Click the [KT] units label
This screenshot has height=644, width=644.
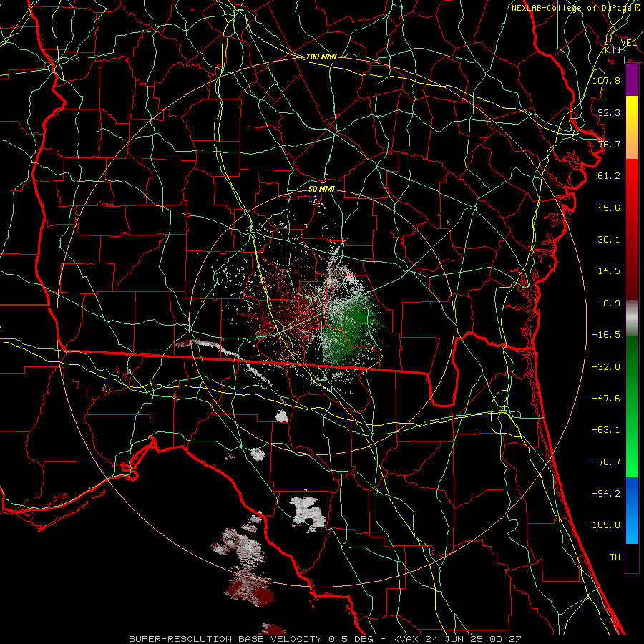611,49
